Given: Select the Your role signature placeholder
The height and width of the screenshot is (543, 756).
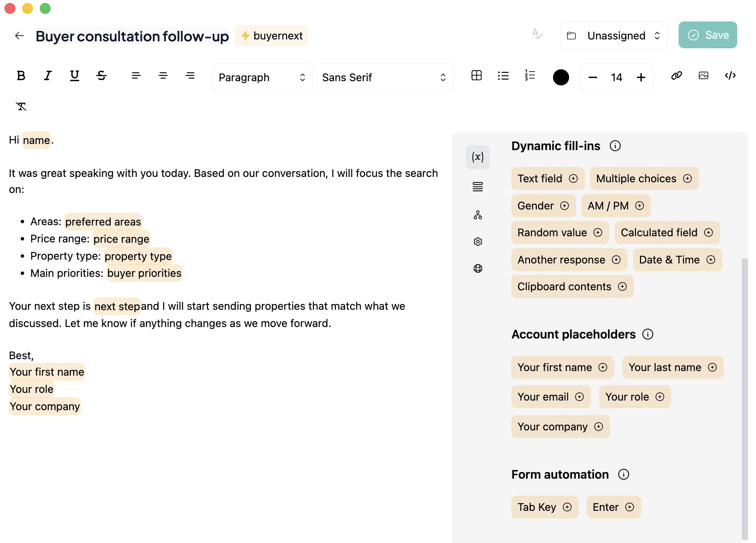Looking at the screenshot, I should (x=31, y=389).
